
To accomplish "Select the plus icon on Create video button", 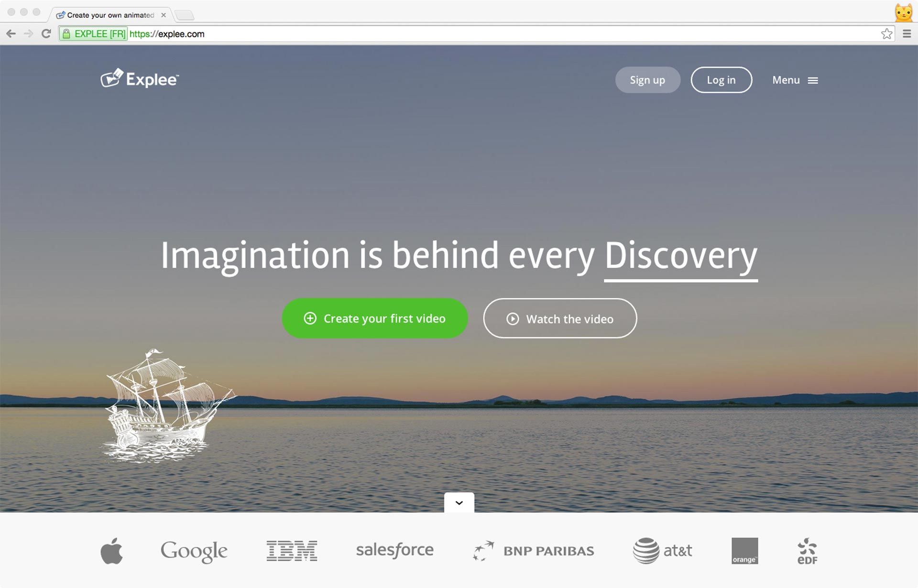I will pos(310,318).
